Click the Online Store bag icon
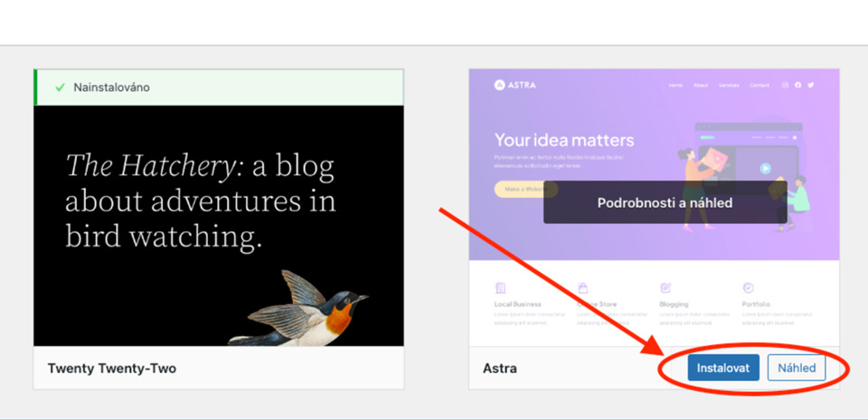The height and width of the screenshot is (420, 868). click(583, 288)
